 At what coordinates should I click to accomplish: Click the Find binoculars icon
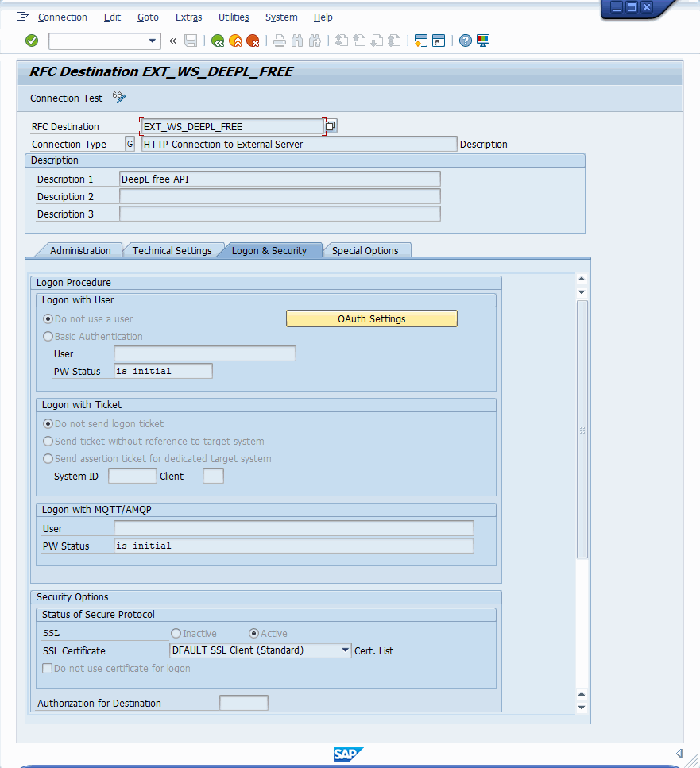(297, 41)
